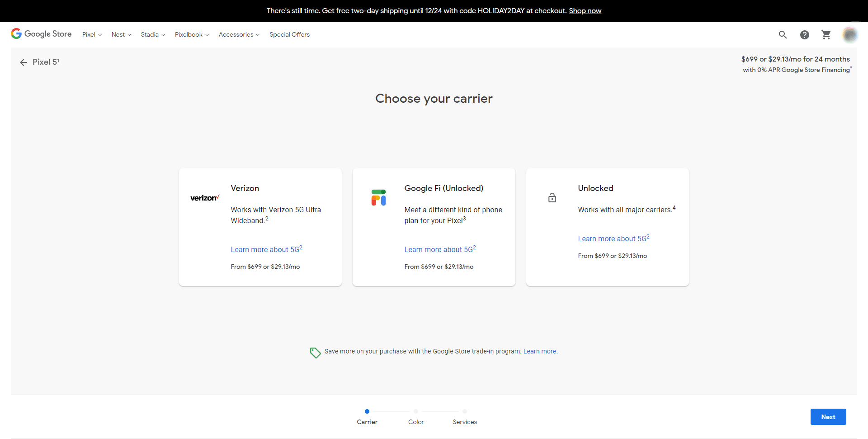The width and height of the screenshot is (868, 439).
Task: Click the $699 financing price text
Action: (x=795, y=59)
